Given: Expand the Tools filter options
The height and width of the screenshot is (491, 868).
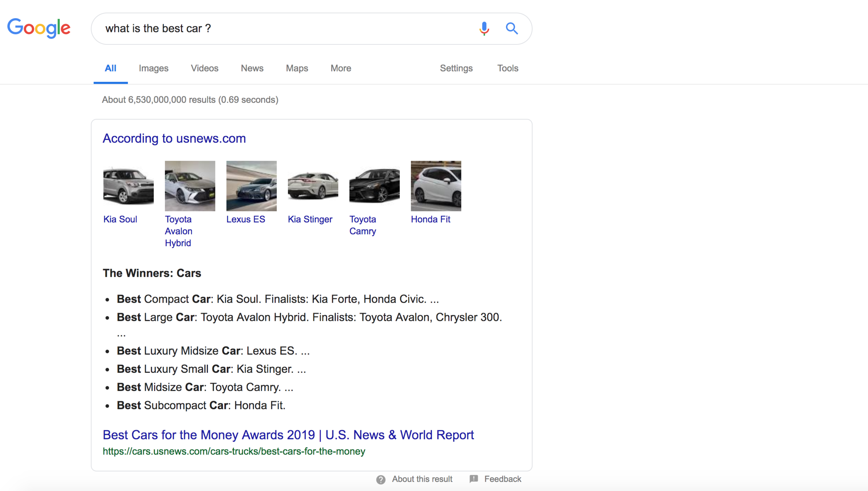Looking at the screenshot, I should (x=507, y=68).
